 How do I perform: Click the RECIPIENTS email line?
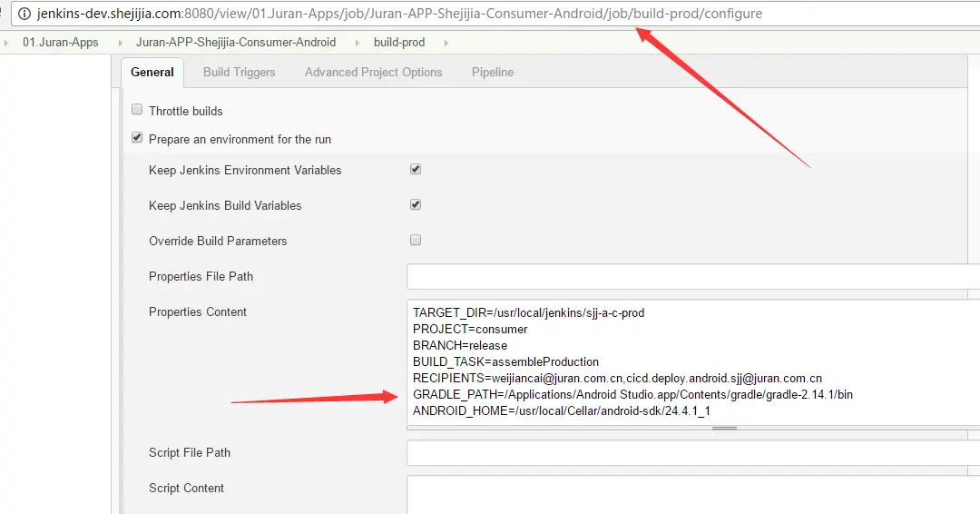coord(618,379)
